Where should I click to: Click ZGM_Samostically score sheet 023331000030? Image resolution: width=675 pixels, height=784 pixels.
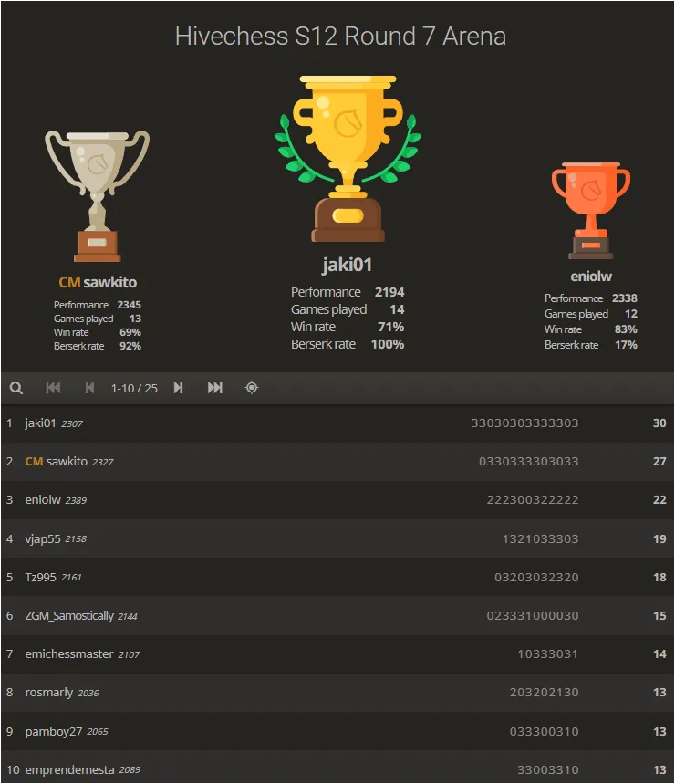[x=533, y=615]
